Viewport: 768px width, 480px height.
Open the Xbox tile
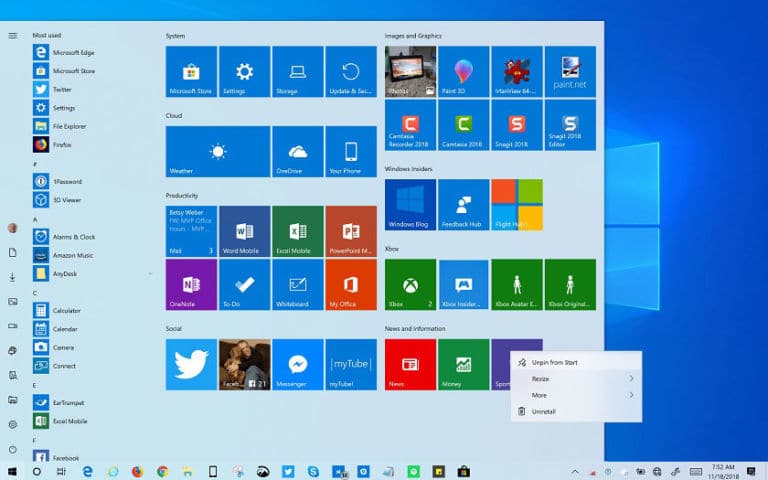point(410,285)
